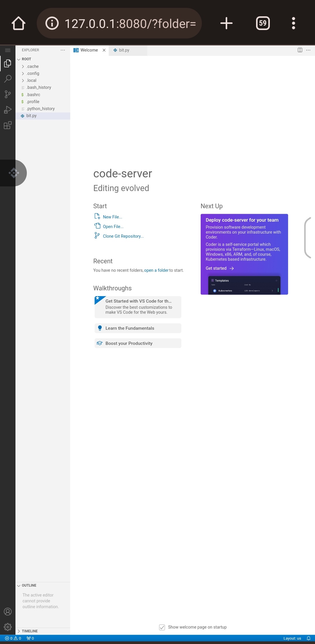Tap the floating assistive overlay button
Image resolution: width=315 pixels, height=644 pixels.
[x=14, y=173]
